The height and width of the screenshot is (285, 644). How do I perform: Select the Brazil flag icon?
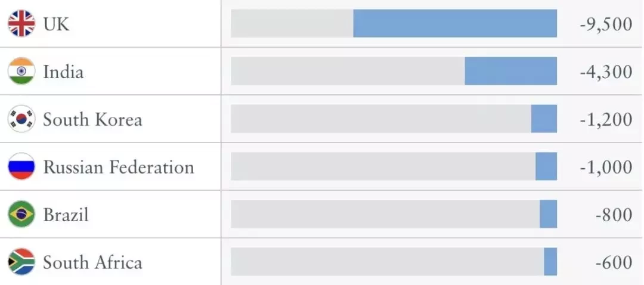(x=21, y=214)
